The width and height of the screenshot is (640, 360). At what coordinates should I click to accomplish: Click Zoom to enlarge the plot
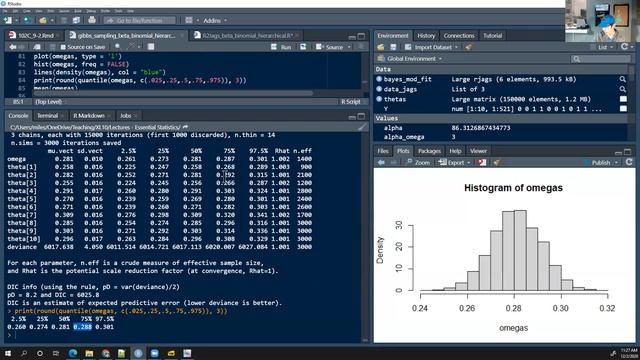coord(418,162)
